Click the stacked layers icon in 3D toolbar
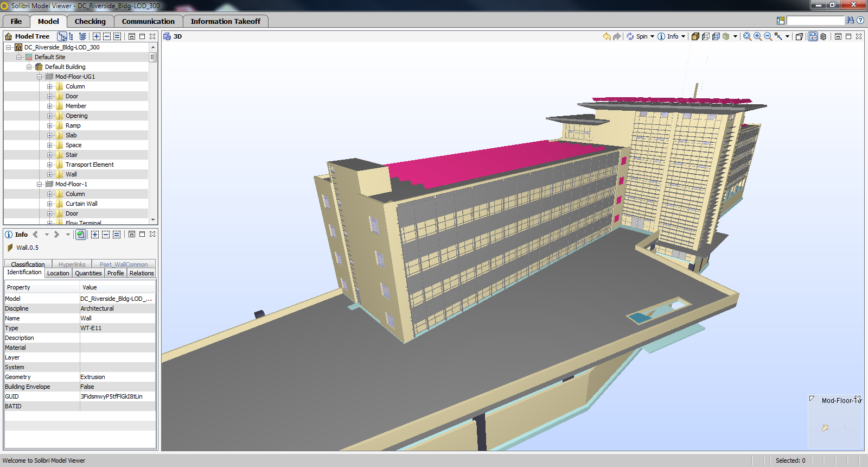The image size is (868, 467). 823,36
